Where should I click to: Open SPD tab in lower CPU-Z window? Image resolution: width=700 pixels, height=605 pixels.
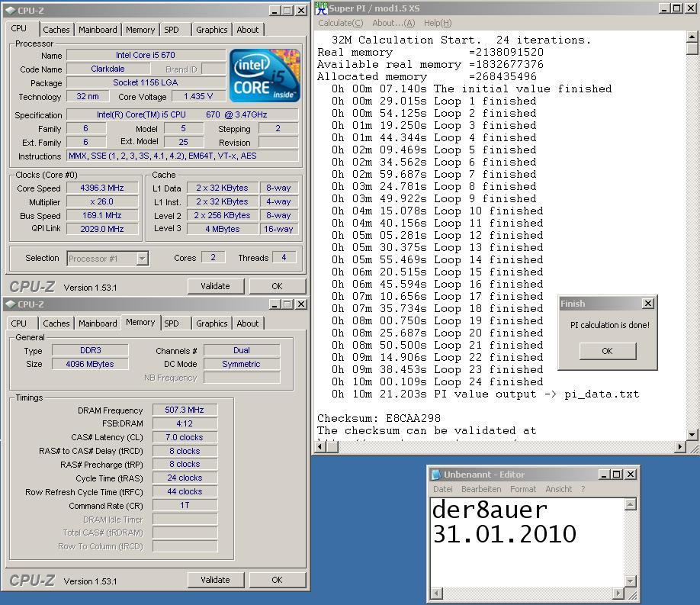tap(172, 323)
